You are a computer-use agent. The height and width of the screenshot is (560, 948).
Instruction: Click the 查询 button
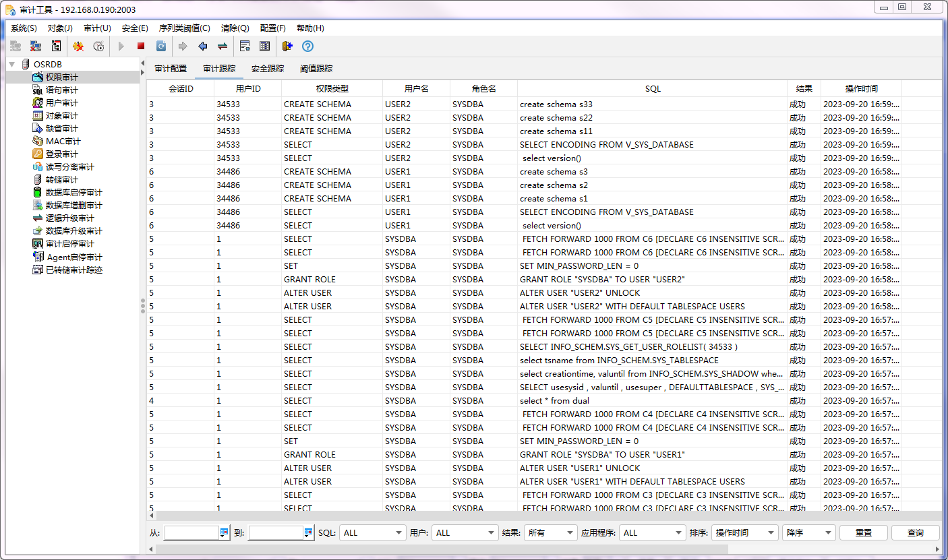coord(915,532)
